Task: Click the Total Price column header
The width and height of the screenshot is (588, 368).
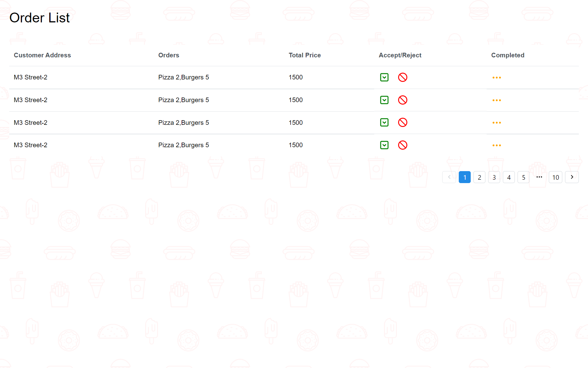Action: point(304,55)
